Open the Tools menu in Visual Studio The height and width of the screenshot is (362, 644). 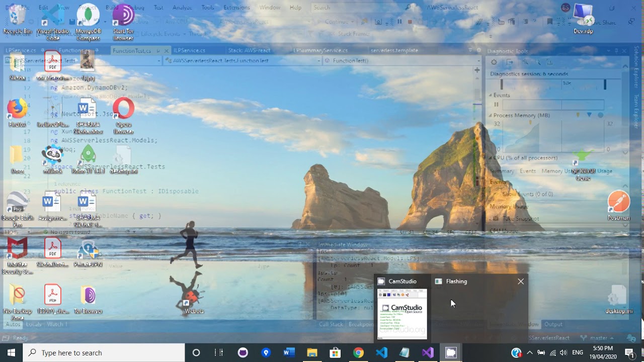207,8
